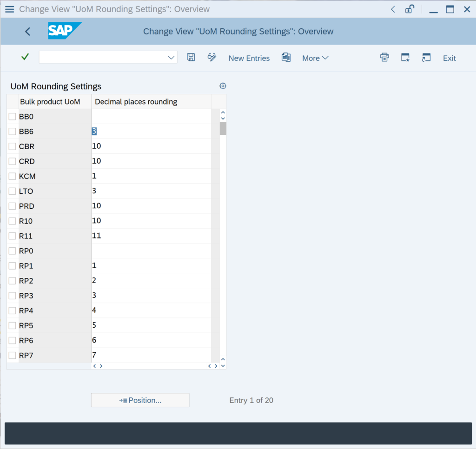Select the RP5 row checkbox

point(12,325)
